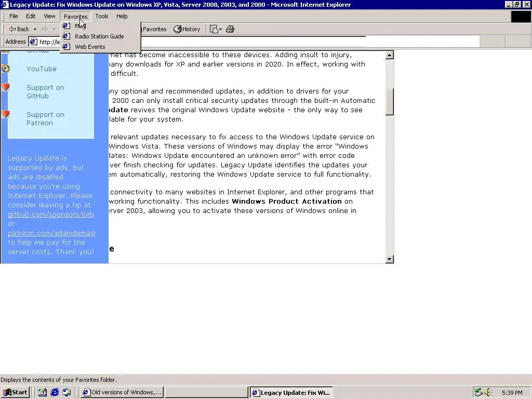
Task: Focus the Address bar URL field
Action: tap(255, 42)
